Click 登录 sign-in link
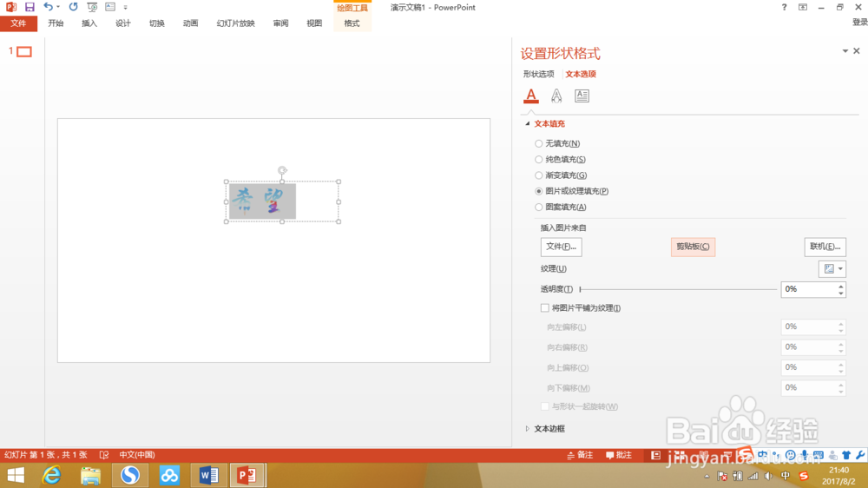 point(859,23)
